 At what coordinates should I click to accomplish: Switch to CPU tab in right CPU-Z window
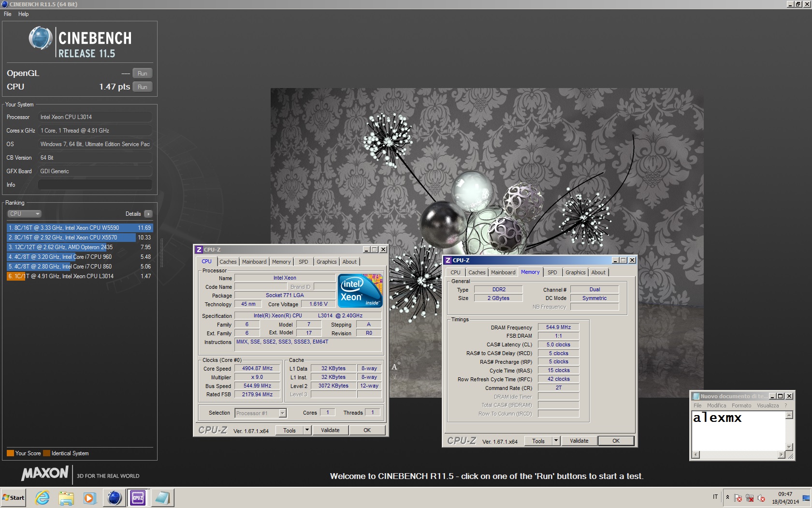coord(456,272)
